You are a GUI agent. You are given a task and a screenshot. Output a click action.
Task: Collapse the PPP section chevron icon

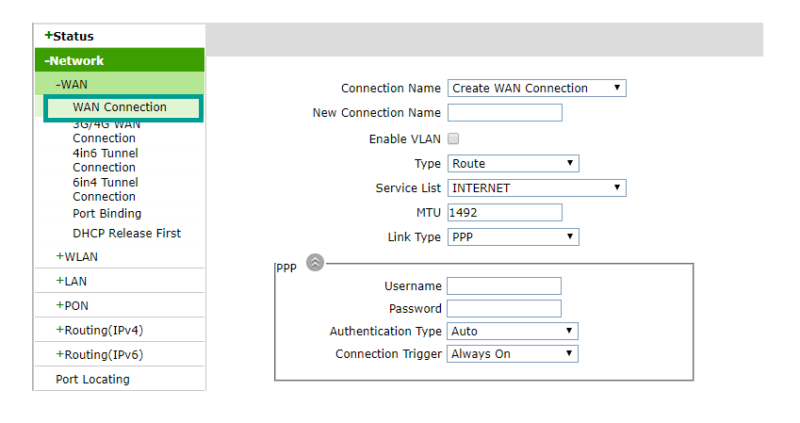coord(315,263)
